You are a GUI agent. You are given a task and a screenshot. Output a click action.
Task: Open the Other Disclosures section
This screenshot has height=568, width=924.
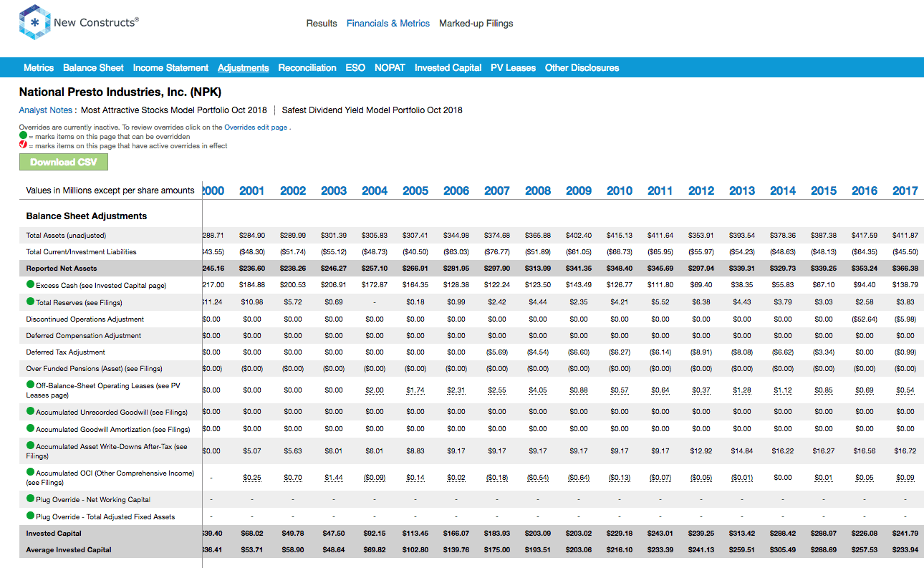click(582, 68)
